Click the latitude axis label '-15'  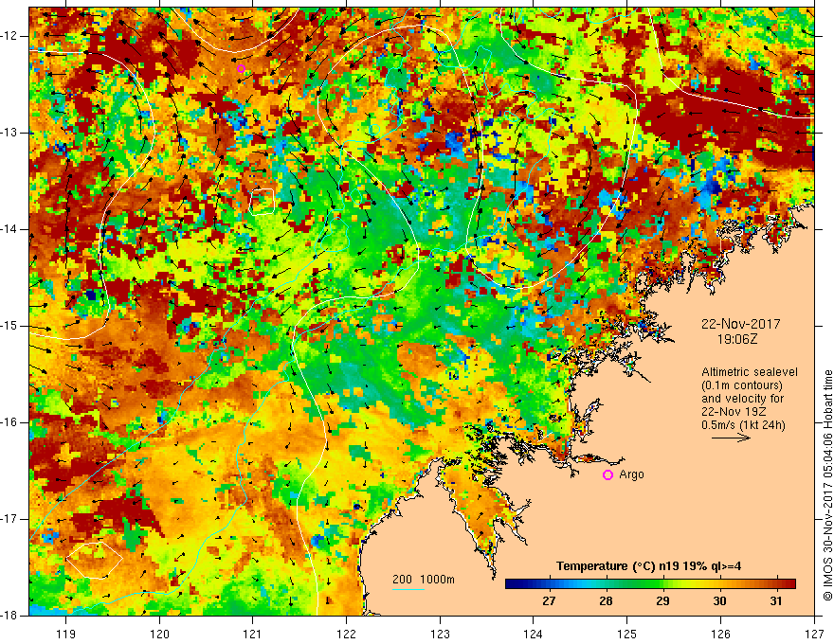coord(9,326)
